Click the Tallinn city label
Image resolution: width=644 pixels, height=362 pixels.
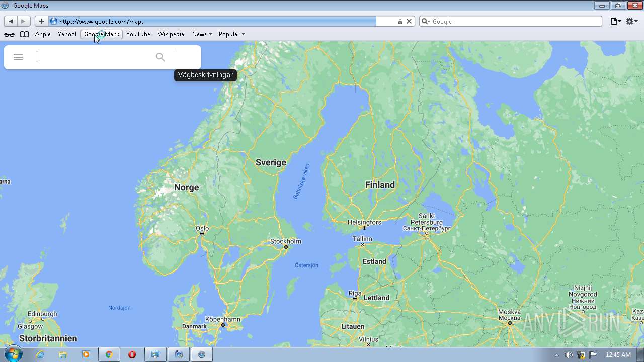click(362, 239)
